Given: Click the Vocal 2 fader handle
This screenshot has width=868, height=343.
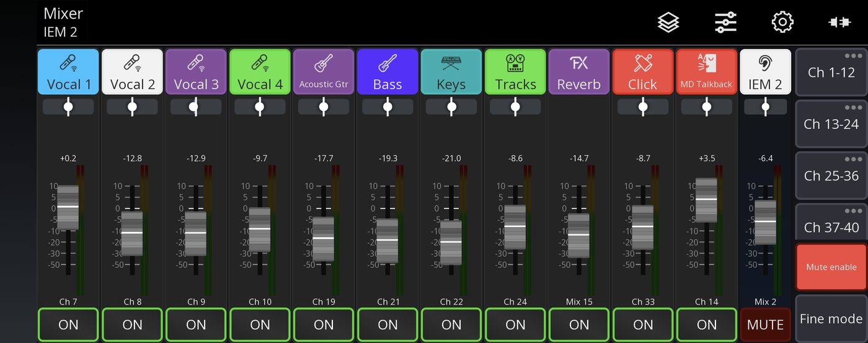Looking at the screenshot, I should pyautogui.click(x=132, y=233).
